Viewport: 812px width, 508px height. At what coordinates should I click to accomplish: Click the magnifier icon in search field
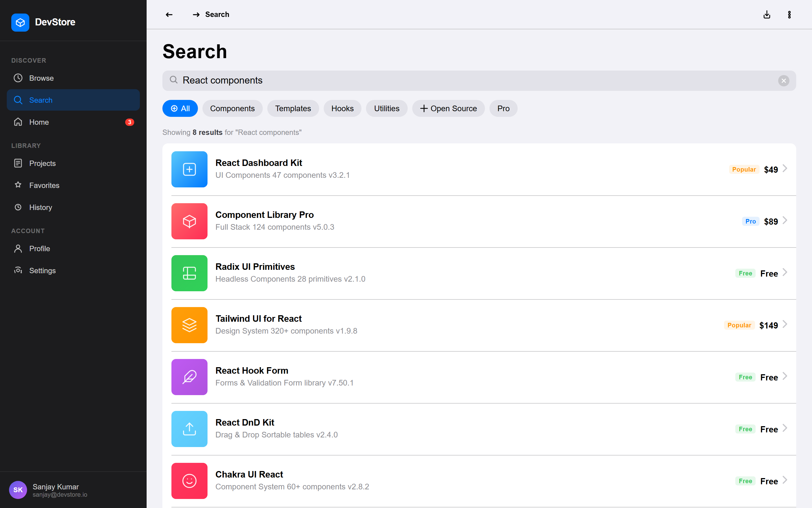pos(173,80)
